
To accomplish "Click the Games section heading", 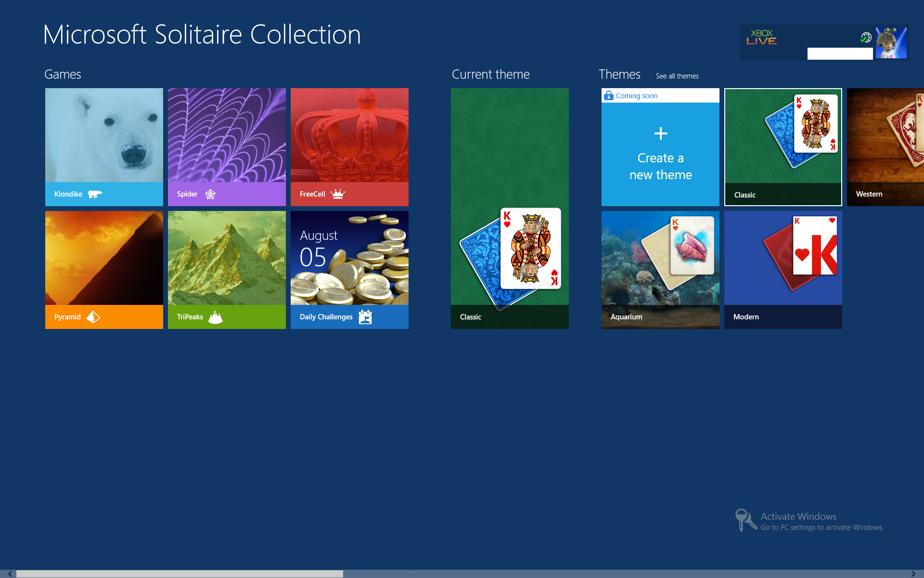I will pyautogui.click(x=63, y=74).
